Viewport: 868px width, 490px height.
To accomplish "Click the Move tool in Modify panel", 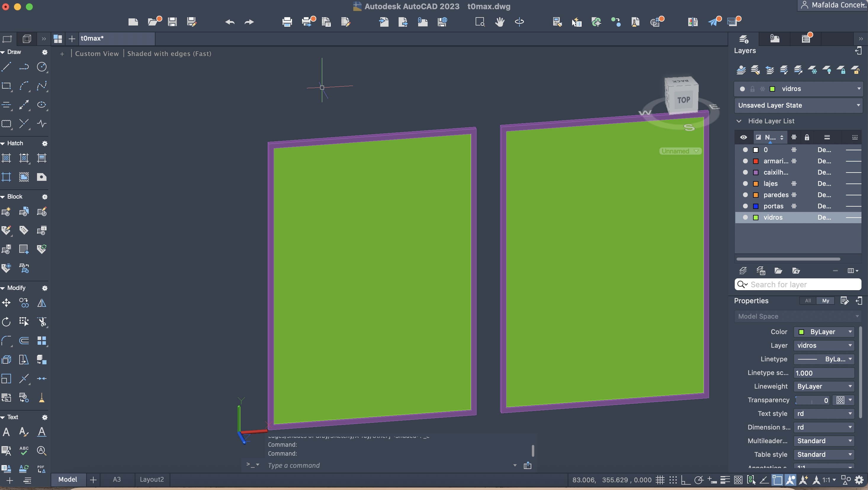I will [7, 303].
